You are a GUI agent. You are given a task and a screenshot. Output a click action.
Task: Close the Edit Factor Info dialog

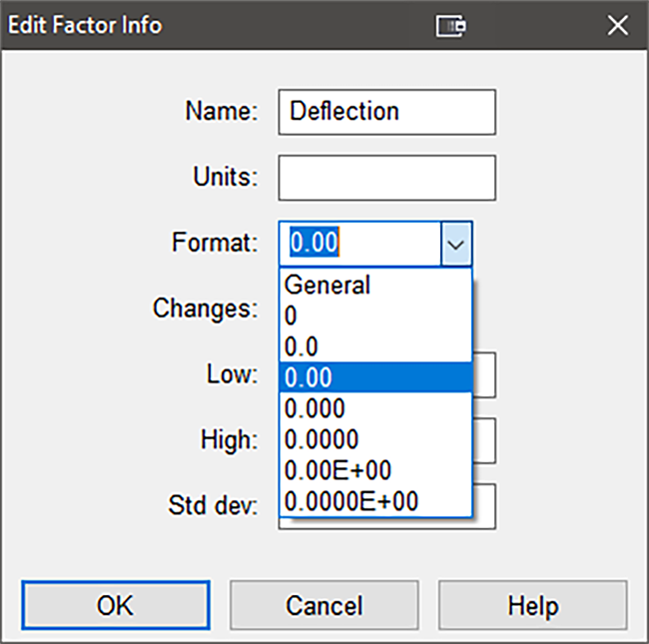pos(614,25)
